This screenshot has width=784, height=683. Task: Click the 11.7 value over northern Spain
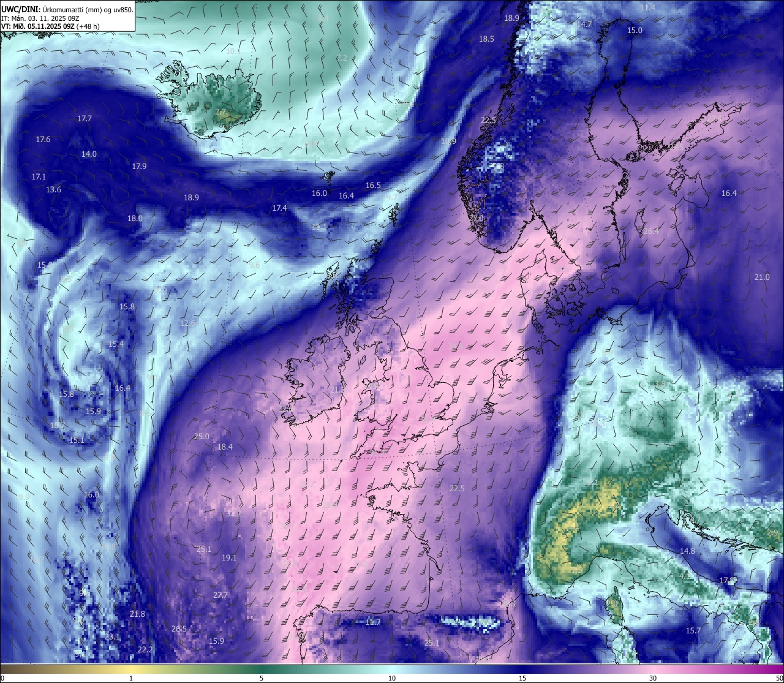373,622
